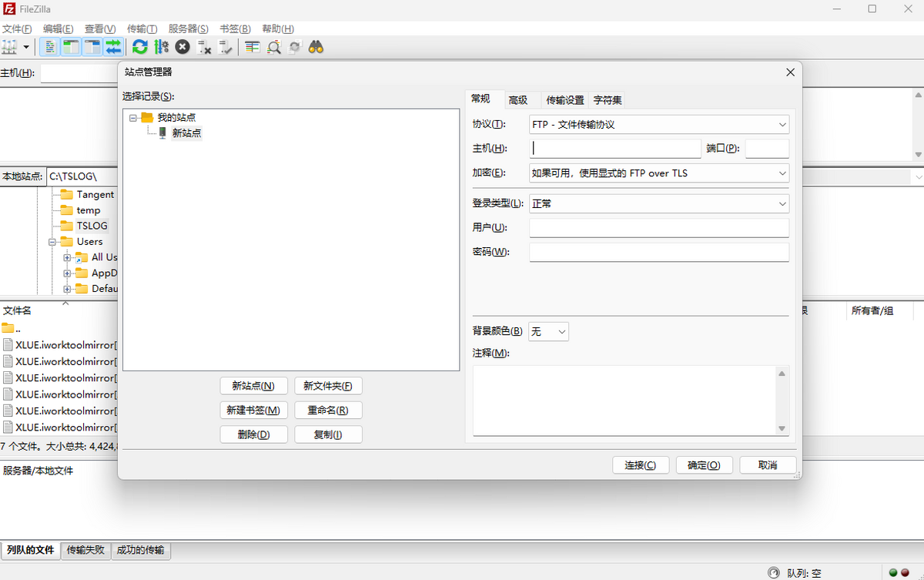Open the 编辑(E) menu
The width and height of the screenshot is (924, 580).
pyautogui.click(x=59, y=28)
